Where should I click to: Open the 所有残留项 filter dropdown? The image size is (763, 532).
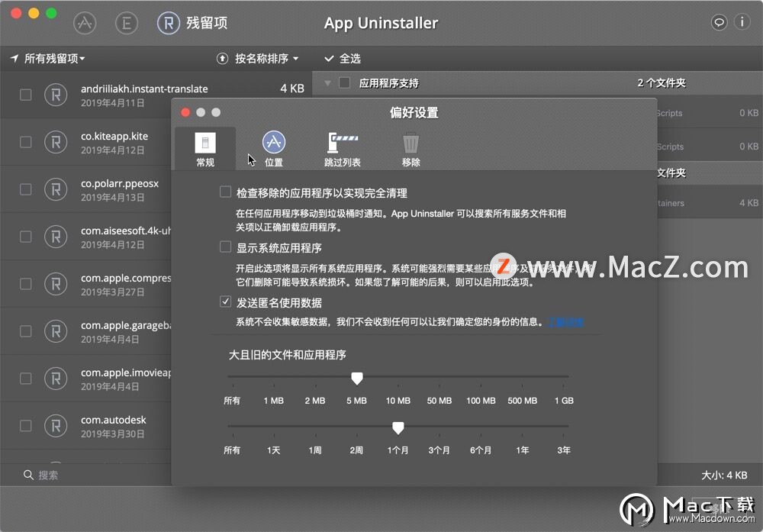click(x=47, y=58)
